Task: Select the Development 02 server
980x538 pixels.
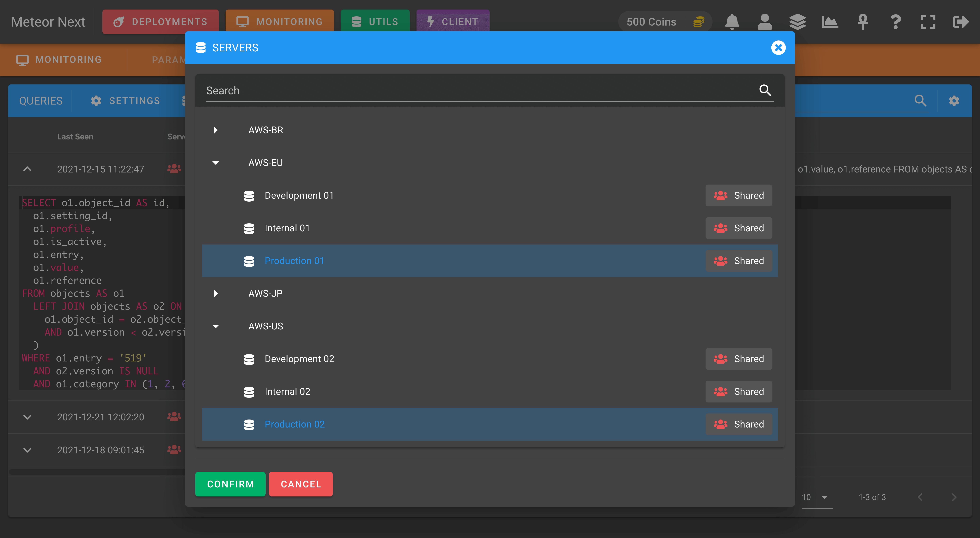Action: pos(490,359)
